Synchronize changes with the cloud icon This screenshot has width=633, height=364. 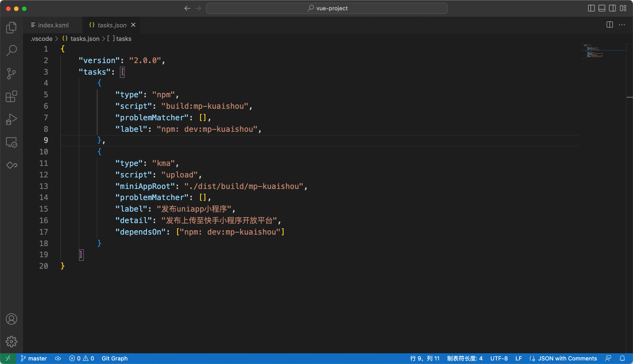[58, 358]
